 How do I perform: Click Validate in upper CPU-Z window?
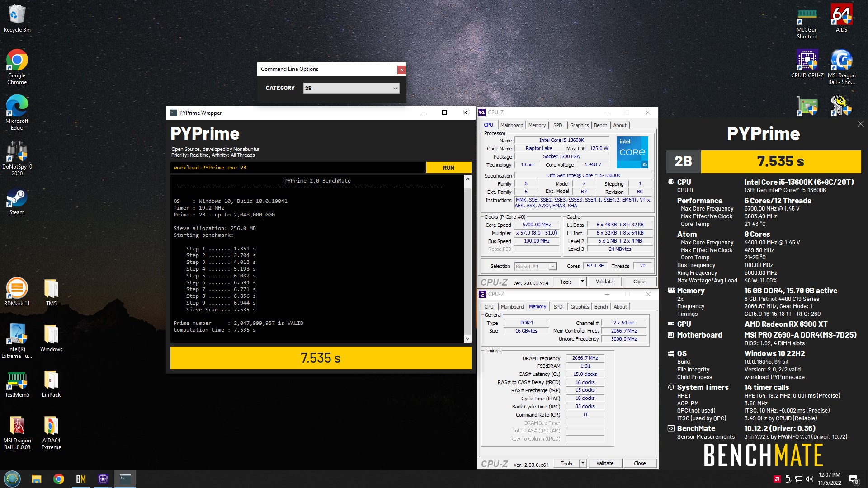click(604, 282)
